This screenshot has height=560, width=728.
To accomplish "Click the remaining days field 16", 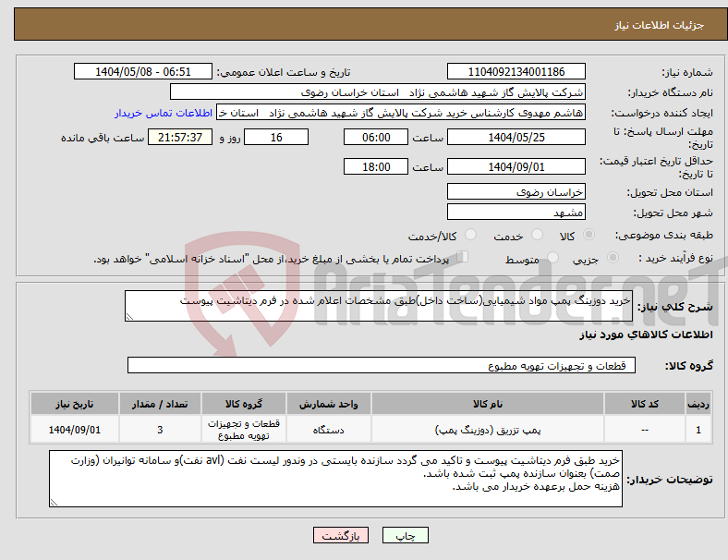I will coord(276,138).
